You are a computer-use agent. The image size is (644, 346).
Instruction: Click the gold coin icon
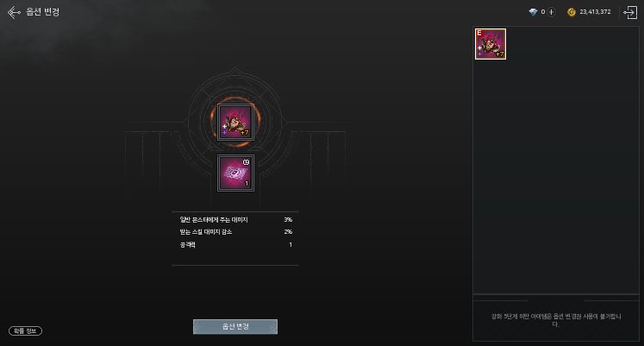pyautogui.click(x=572, y=12)
